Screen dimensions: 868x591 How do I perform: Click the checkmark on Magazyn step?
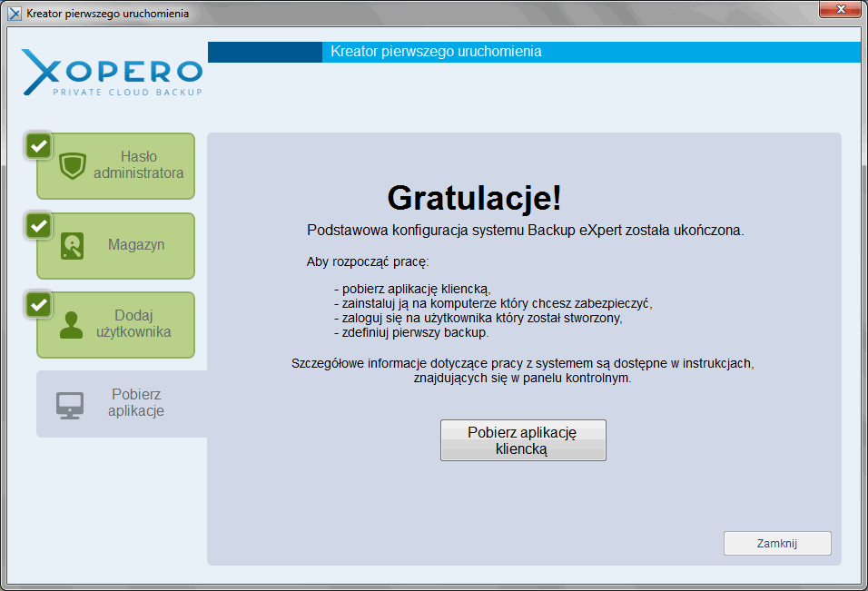pyautogui.click(x=39, y=226)
